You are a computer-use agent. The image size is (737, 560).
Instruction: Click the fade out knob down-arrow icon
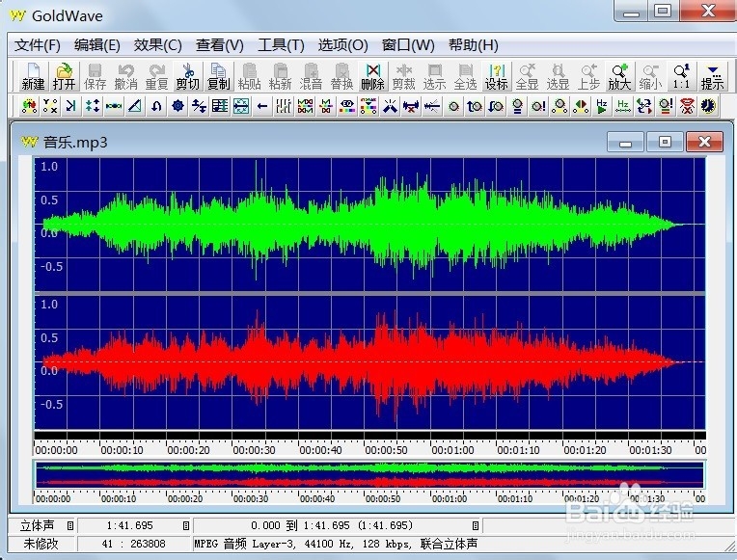coord(496,106)
